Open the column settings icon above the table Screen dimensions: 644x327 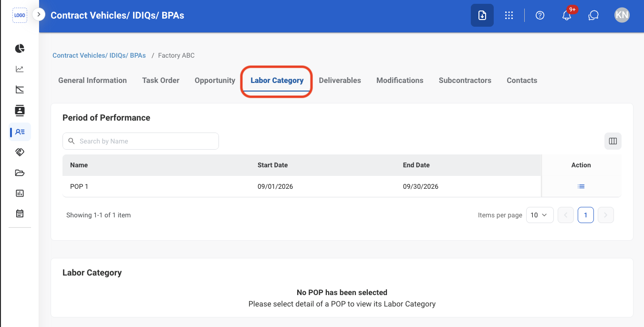(x=613, y=141)
